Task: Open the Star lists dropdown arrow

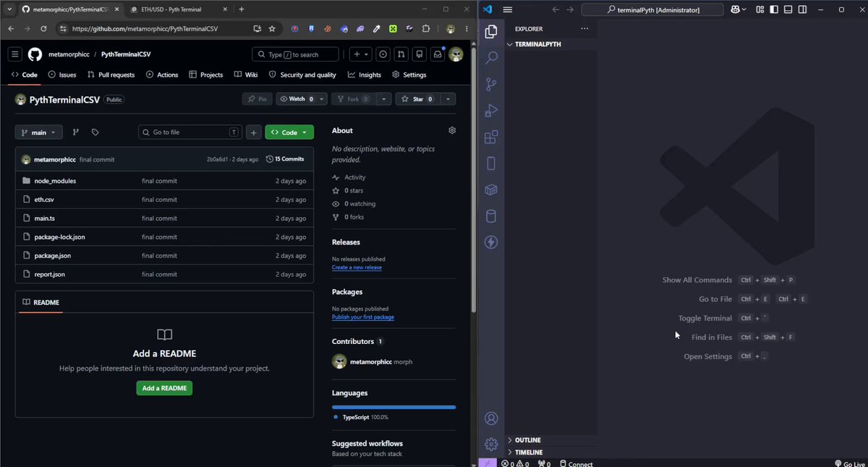Action: pos(448,99)
